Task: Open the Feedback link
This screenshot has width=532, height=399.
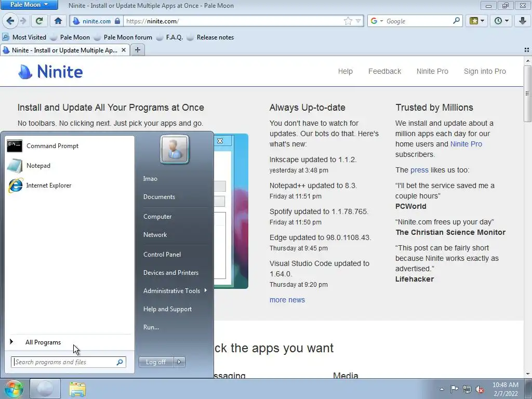Action: click(385, 71)
